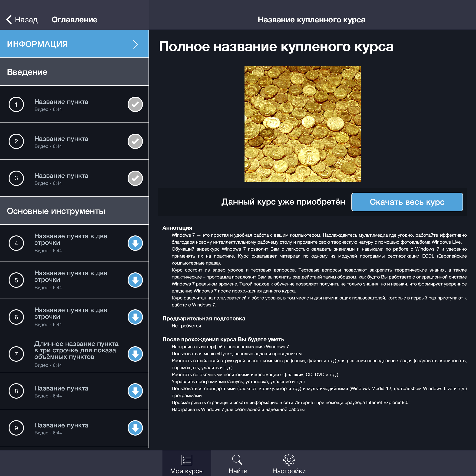Download item 7 with the arrow icon
This screenshot has height=476, width=476.
click(135, 354)
